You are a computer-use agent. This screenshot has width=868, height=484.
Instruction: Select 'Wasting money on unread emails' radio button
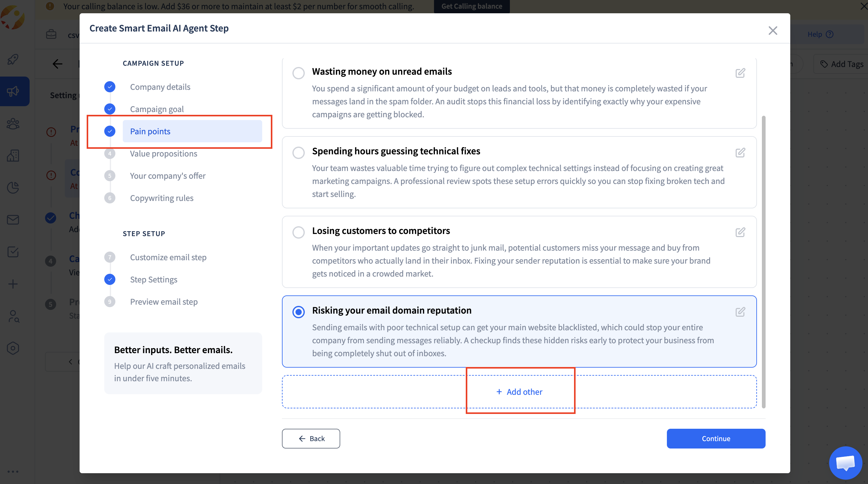(298, 73)
